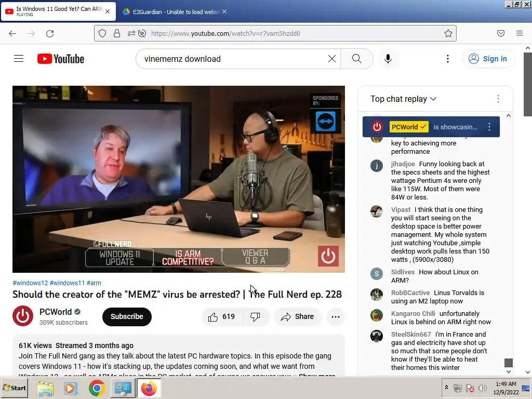Dislike the video with thumbs down
Image resolution: width=532 pixels, height=399 pixels.
tap(255, 316)
